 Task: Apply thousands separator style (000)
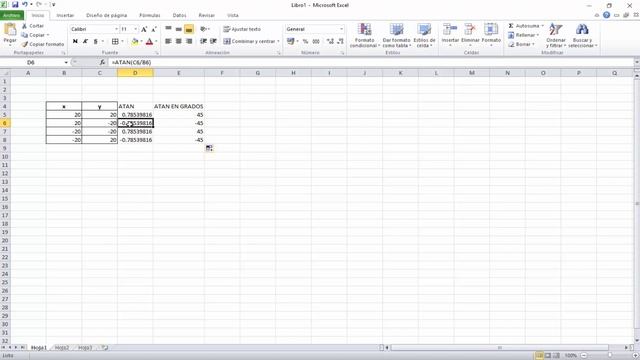pyautogui.click(x=316, y=41)
